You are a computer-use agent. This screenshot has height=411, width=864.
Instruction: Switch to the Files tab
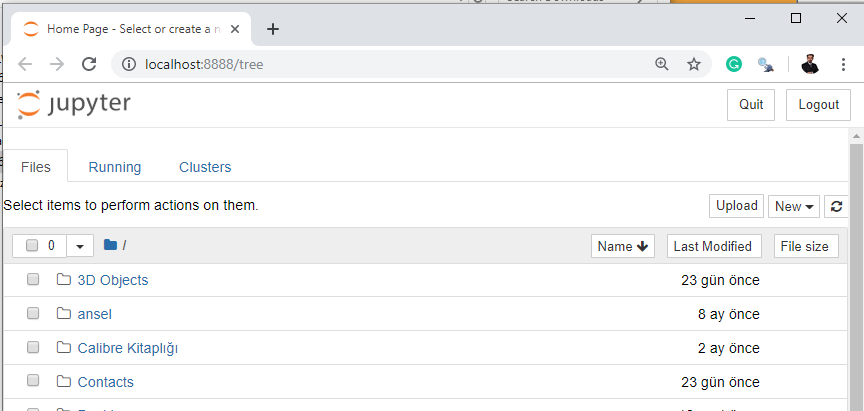36,167
